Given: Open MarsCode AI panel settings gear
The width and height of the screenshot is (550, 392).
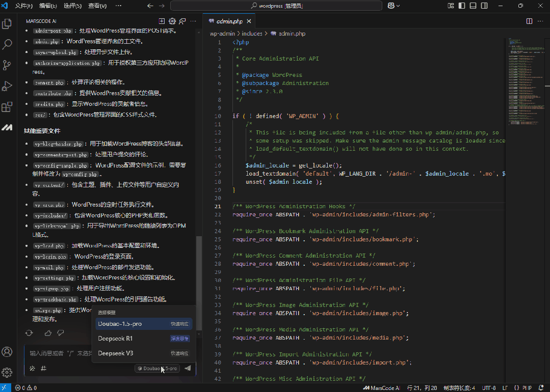Looking at the screenshot, I should pyautogui.click(x=172, y=21).
